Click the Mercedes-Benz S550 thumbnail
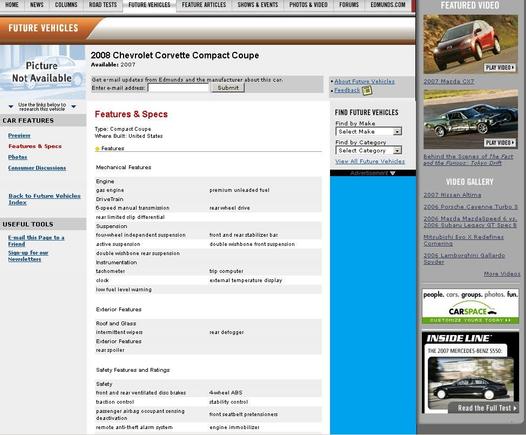 471,382
